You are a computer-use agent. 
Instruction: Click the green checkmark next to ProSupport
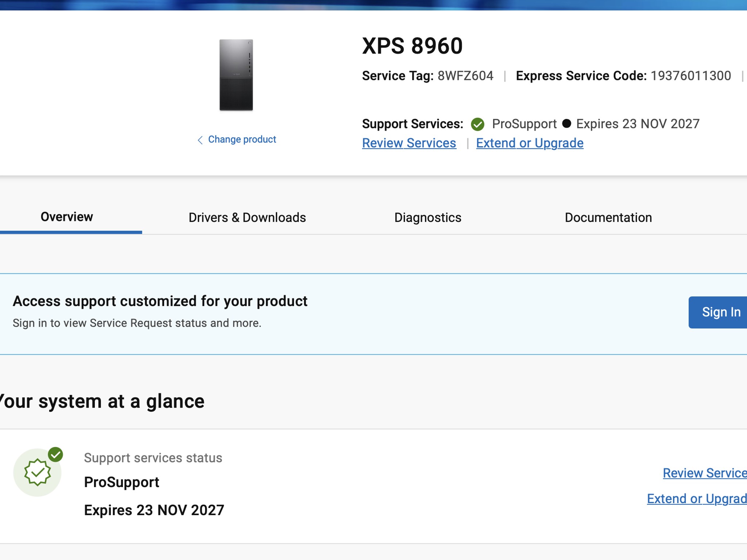point(477,124)
